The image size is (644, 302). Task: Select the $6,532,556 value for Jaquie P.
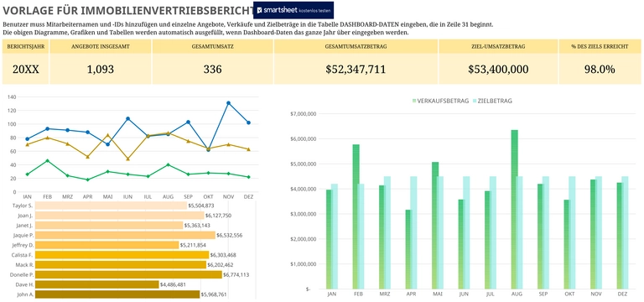point(230,236)
